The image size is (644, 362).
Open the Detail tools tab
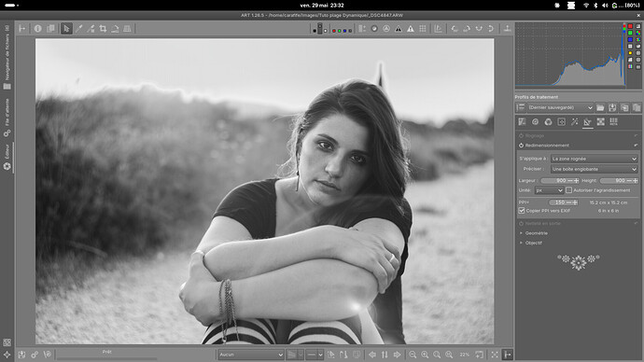[x=535, y=121]
